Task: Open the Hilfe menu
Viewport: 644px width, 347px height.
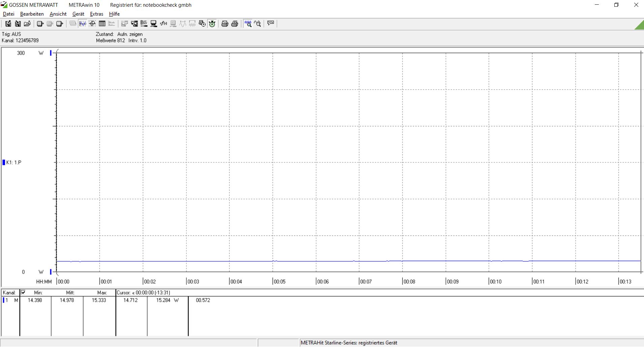Action: point(114,14)
